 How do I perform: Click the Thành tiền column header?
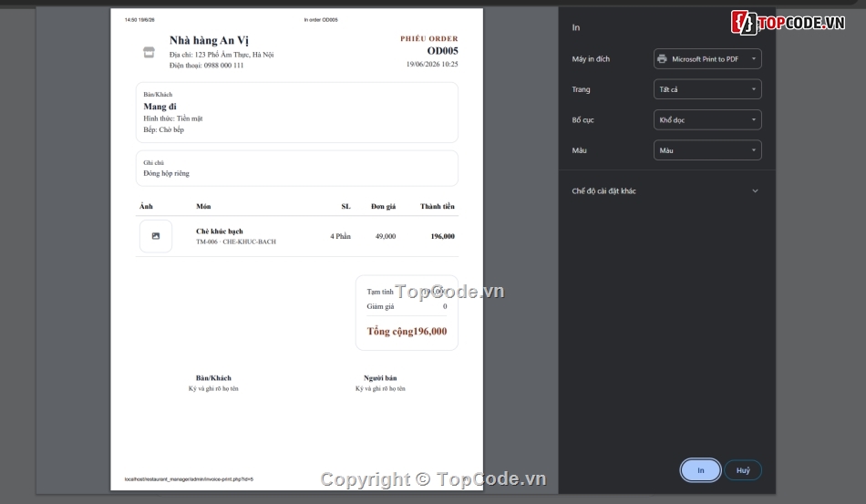438,207
